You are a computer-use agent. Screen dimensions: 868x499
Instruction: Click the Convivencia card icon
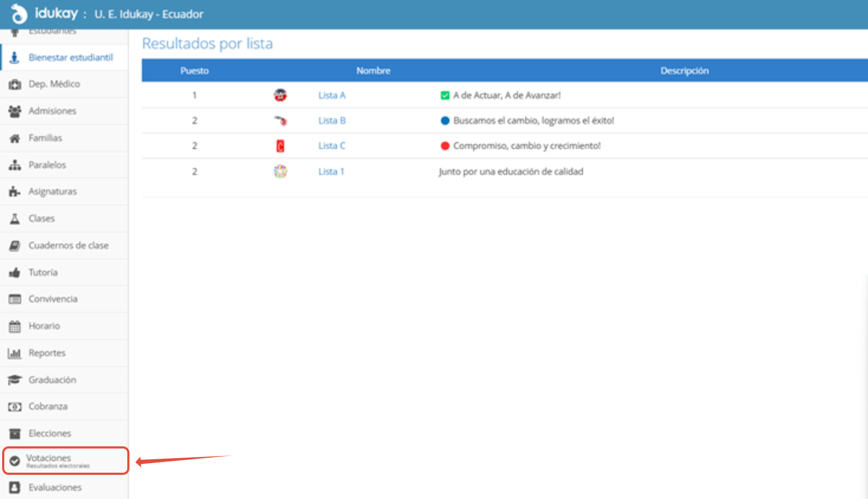pos(15,299)
